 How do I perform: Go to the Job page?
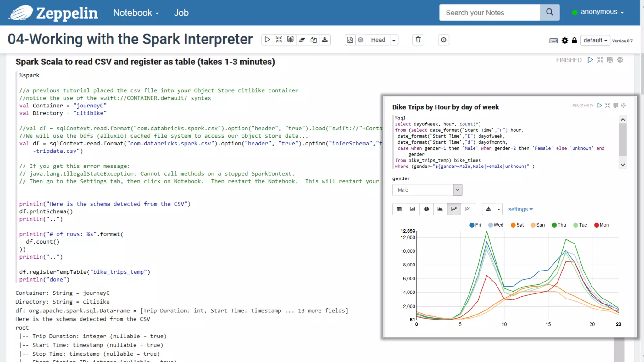click(x=181, y=13)
